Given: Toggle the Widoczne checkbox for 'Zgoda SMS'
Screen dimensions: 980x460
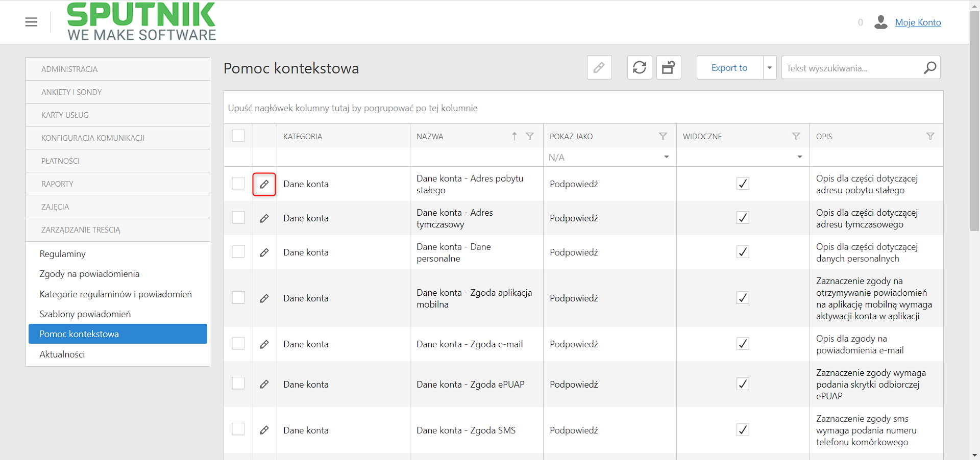Looking at the screenshot, I should coord(743,430).
